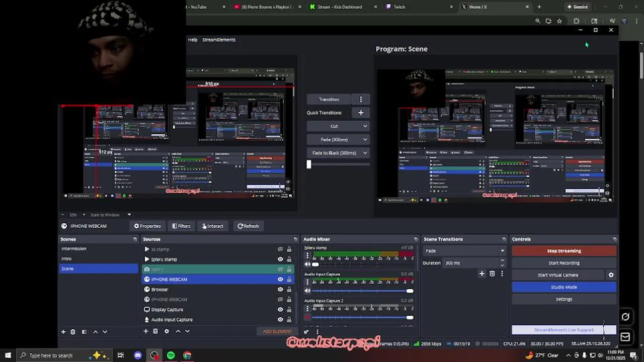This screenshot has width=644, height=362.
Task: Toggle Studio Mode button
Action: [x=564, y=287]
